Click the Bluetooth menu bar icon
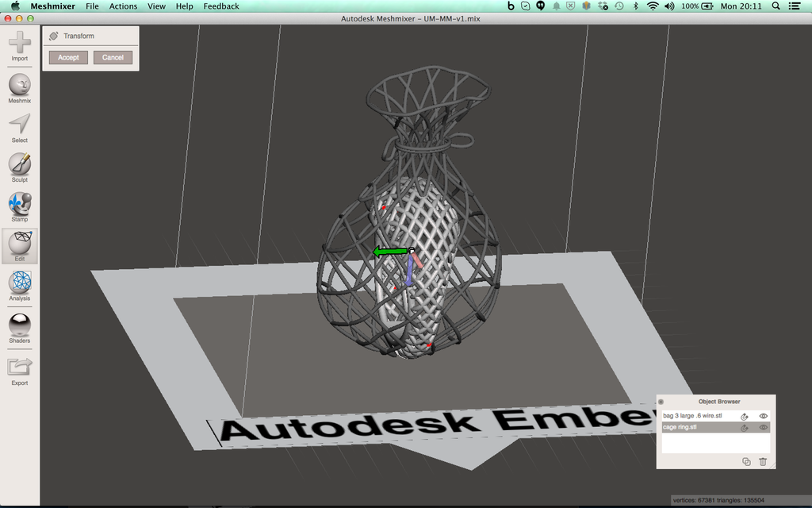This screenshot has height=508, width=812. pos(636,6)
